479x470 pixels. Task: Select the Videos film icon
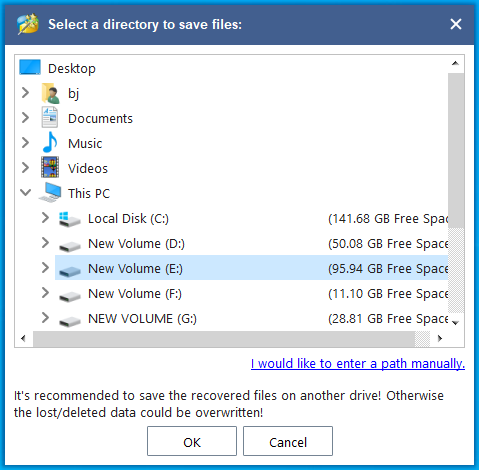coord(50,167)
